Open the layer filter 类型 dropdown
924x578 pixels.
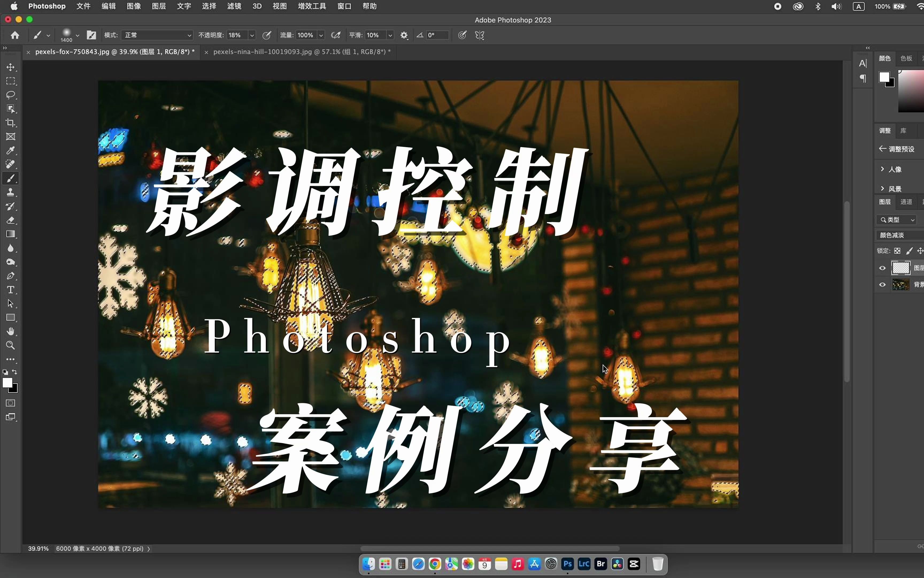[896, 220]
